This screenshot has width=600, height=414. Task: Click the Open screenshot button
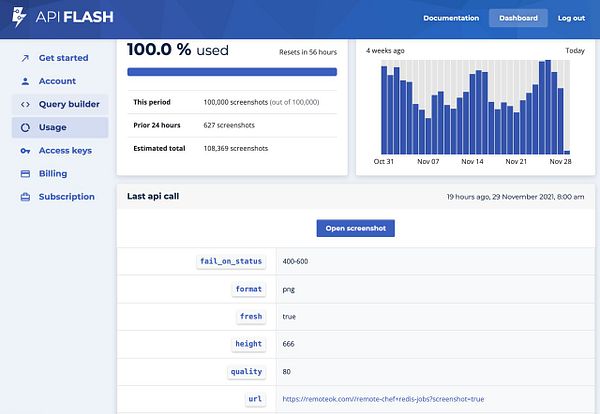355,228
